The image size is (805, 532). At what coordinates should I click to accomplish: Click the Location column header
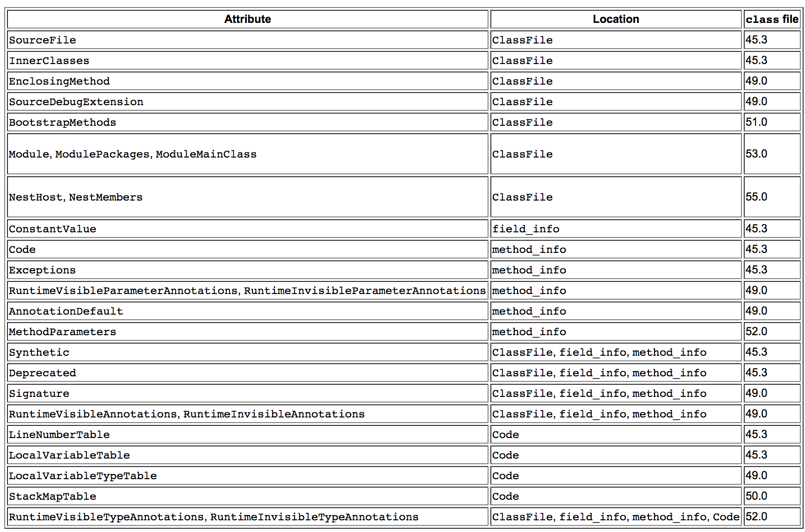[616, 19]
